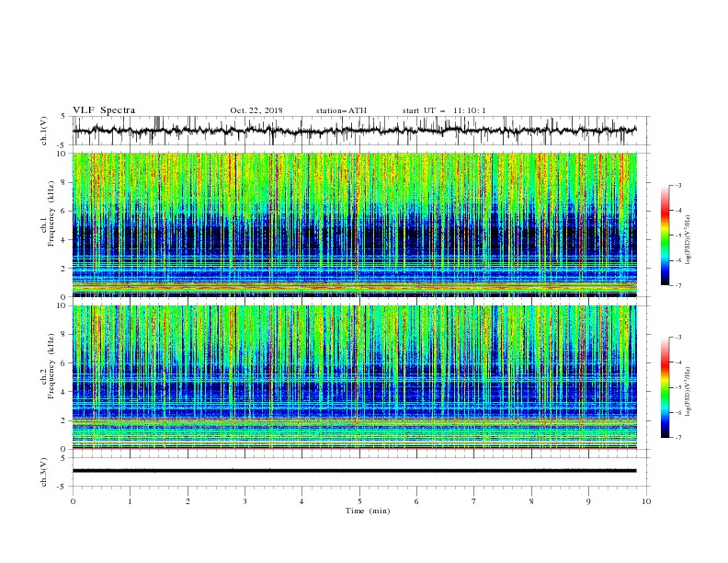
Task: Click the 'start UT = 11:10:1' text
Action: 444,110
